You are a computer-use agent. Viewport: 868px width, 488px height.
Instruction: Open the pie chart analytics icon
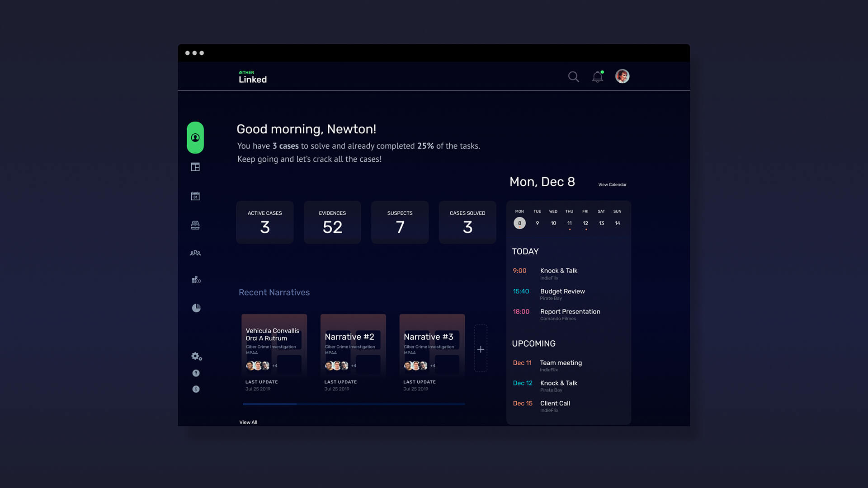[196, 308]
